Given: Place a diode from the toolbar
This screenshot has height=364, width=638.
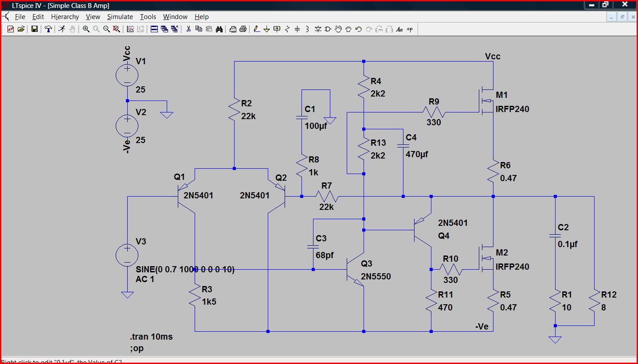Looking at the screenshot, I should click(x=318, y=29).
